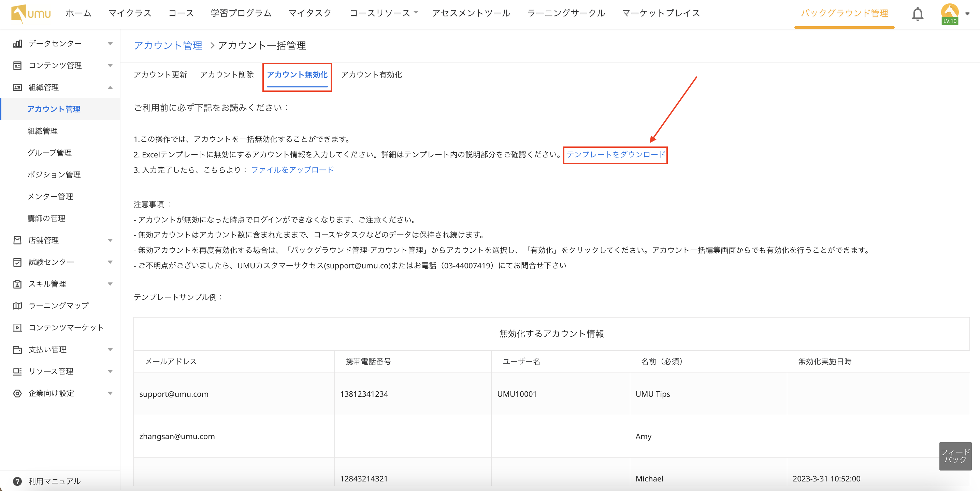
Task: Open the 利用マニュアル help icon
Action: pyautogui.click(x=17, y=481)
